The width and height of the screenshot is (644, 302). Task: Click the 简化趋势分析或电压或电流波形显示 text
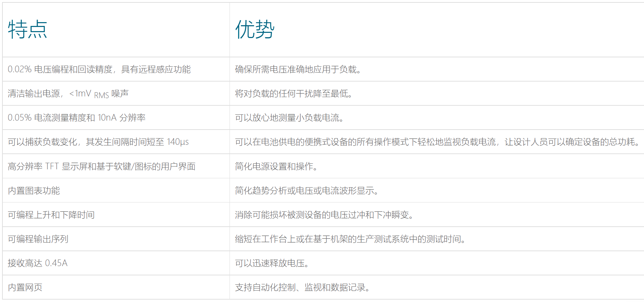point(306,191)
